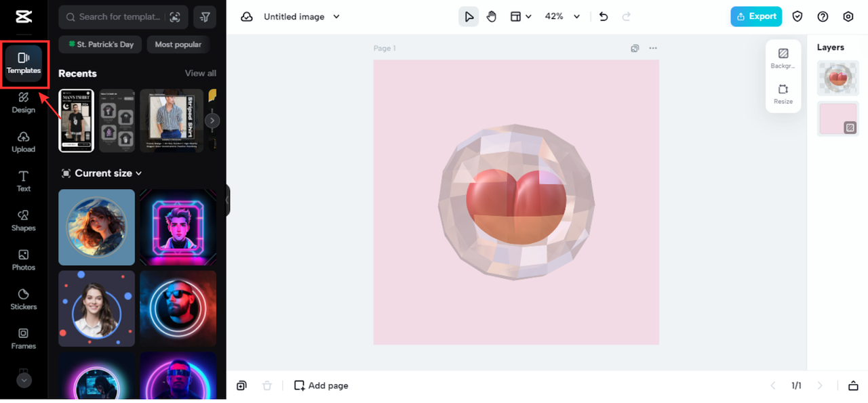Open the template filter button

[x=205, y=17]
